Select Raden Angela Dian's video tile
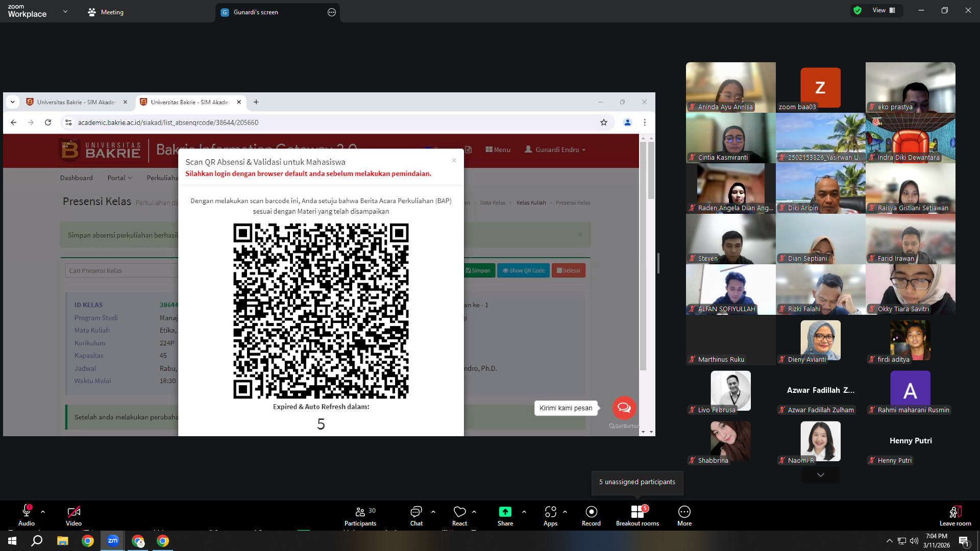 coord(731,188)
